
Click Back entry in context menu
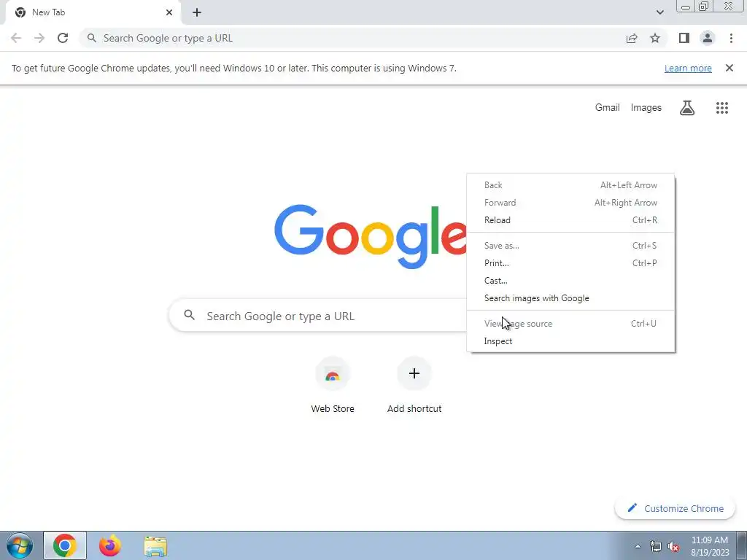(x=570, y=184)
